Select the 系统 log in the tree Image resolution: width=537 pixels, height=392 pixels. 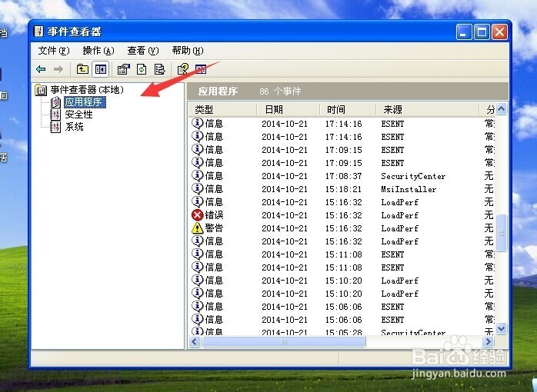tap(75, 127)
